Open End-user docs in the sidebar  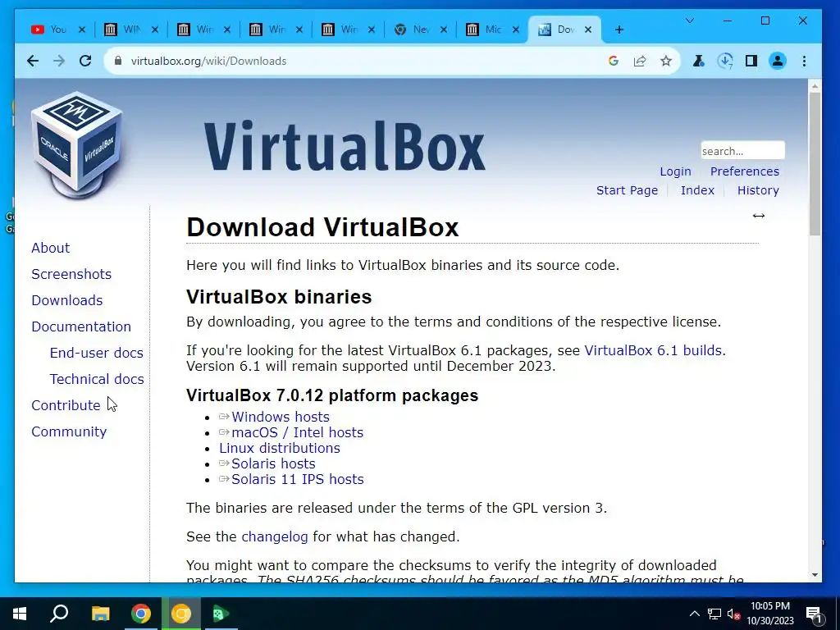(x=97, y=353)
